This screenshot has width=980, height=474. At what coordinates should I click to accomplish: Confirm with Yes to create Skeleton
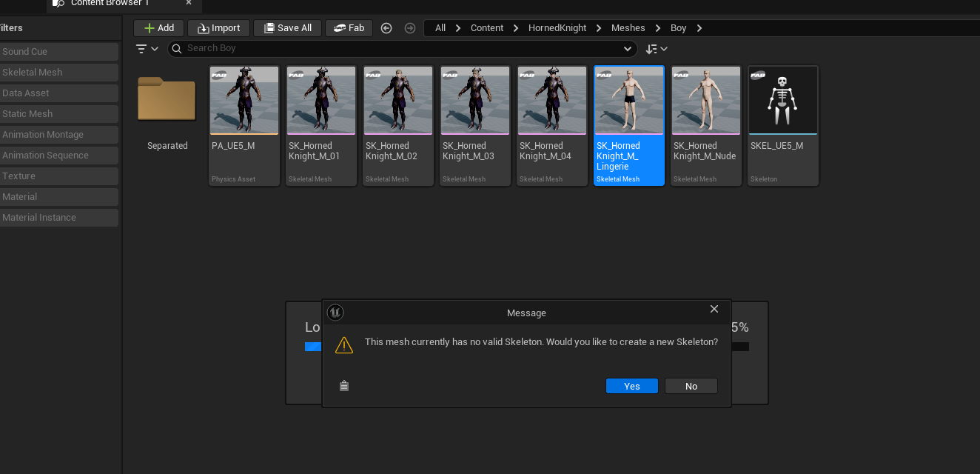[631, 386]
